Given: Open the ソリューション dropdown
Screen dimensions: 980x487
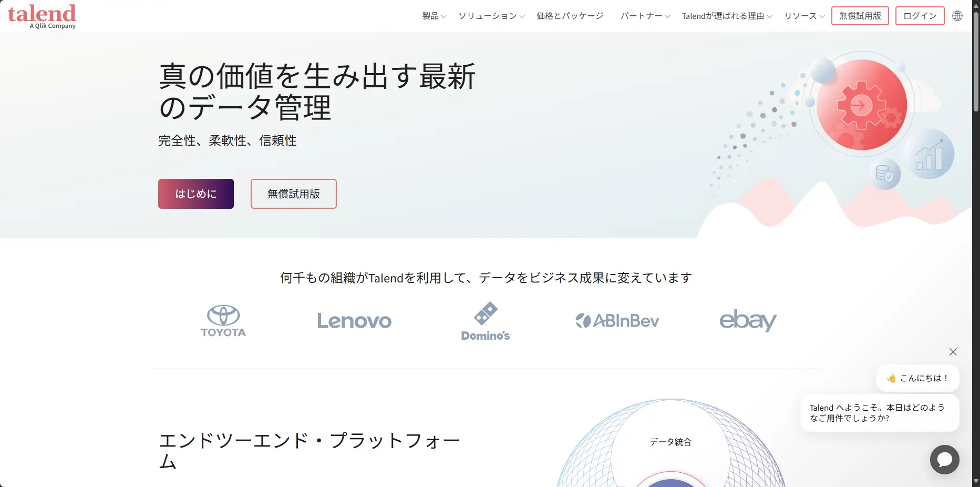Looking at the screenshot, I should [x=489, y=16].
